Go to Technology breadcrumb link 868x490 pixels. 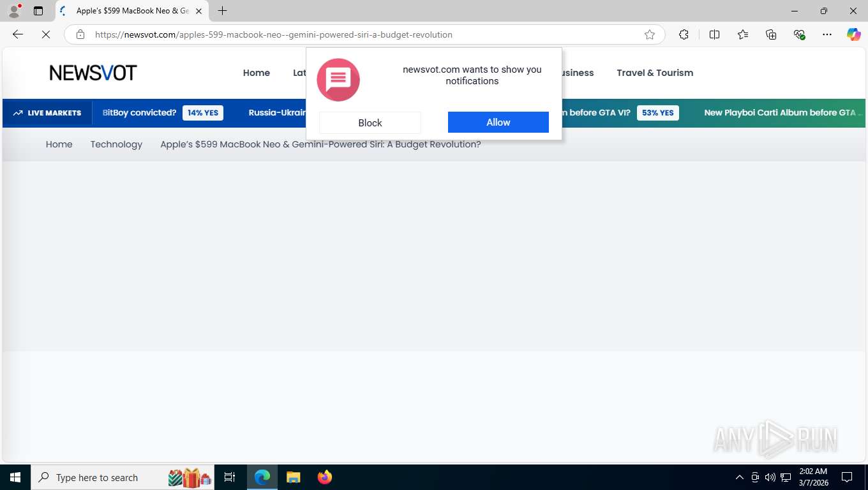pos(116,144)
